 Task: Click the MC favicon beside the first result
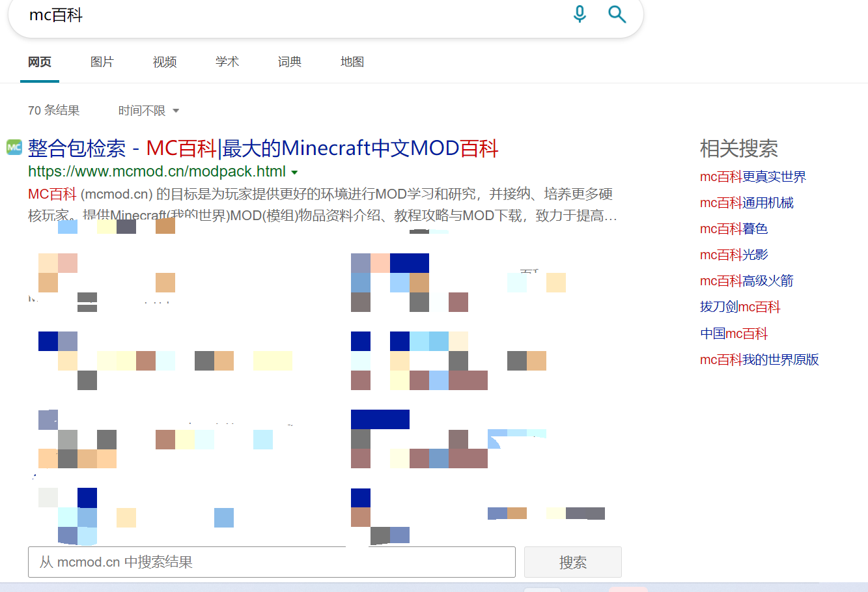14,147
